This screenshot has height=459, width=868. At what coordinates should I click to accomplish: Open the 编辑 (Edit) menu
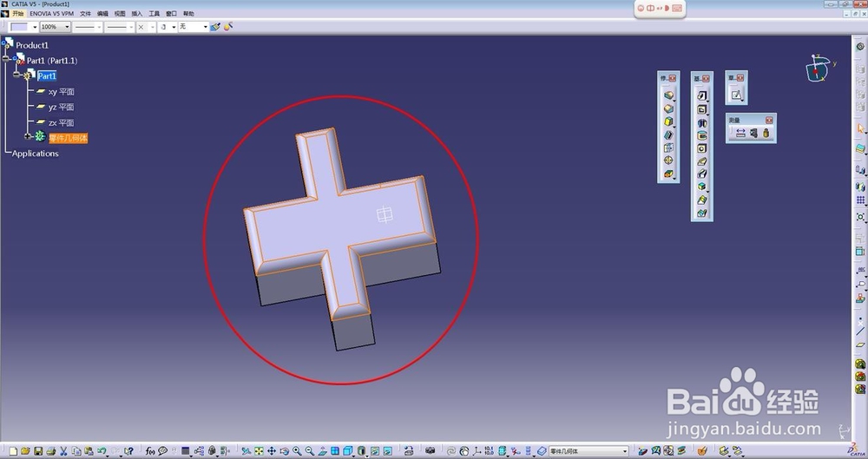click(x=102, y=13)
